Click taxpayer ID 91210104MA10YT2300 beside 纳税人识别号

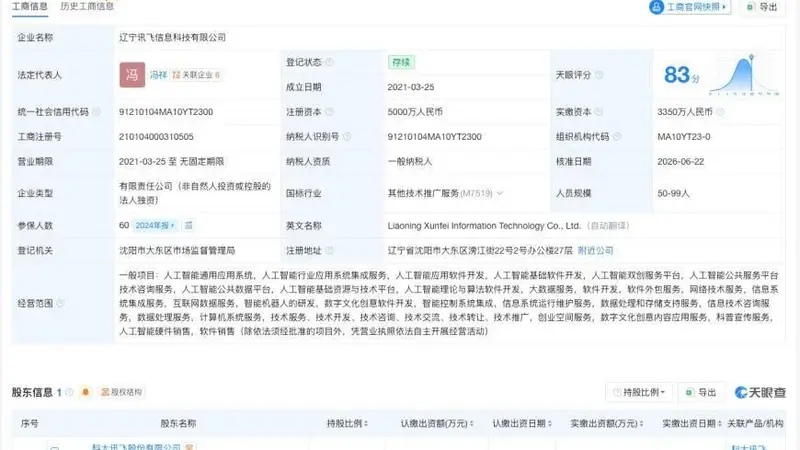[x=435, y=137]
